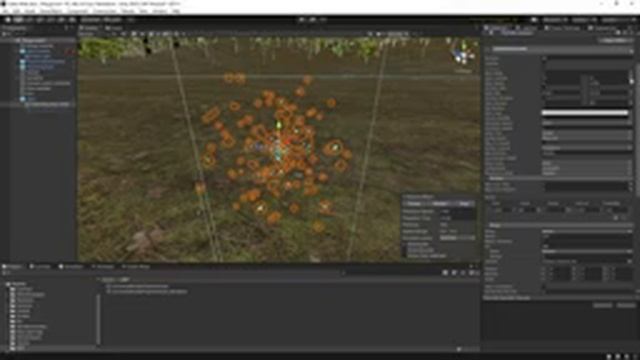
Task: Click the Step frame button
Action: tap(323, 20)
